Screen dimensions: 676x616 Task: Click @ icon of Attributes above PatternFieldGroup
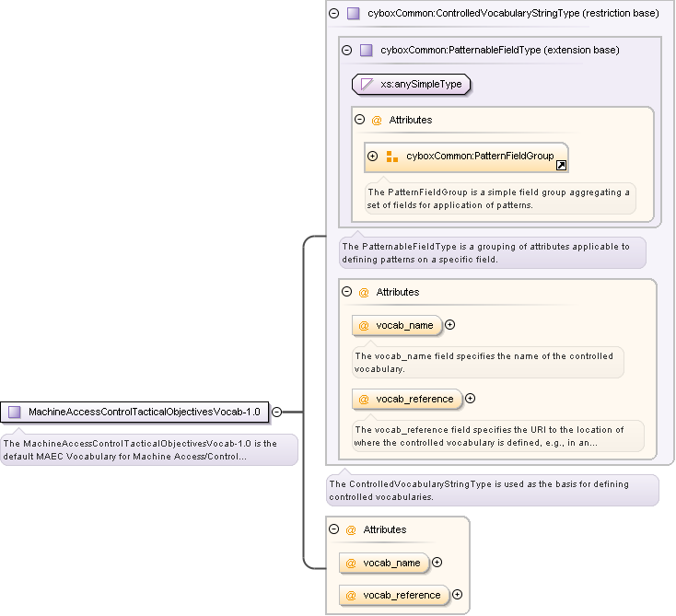click(x=377, y=121)
